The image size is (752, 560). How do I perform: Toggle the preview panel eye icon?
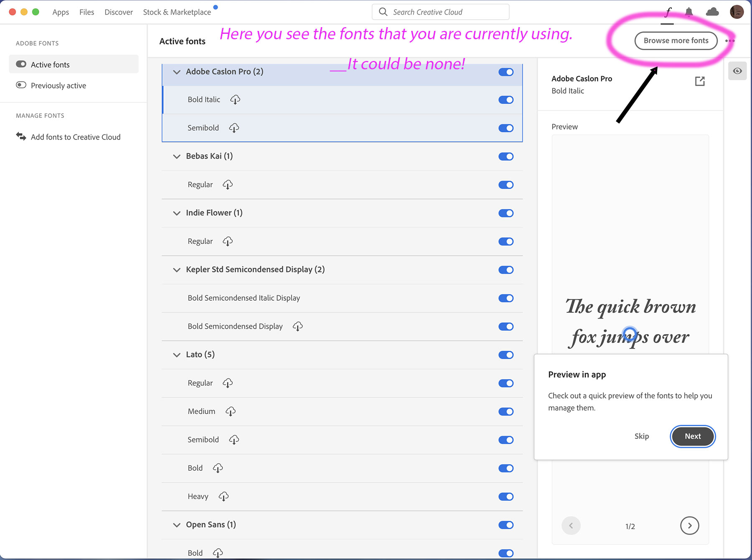737,71
